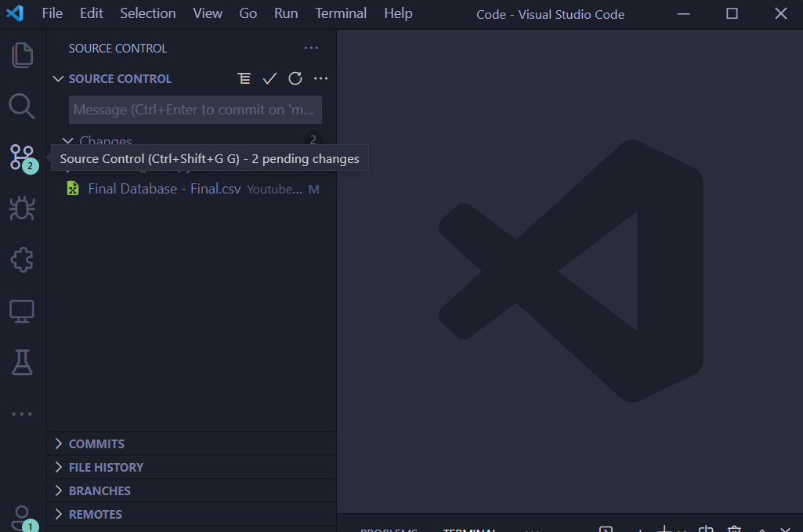Expand the REMOTES section
The image size is (803, 532).
192,514
